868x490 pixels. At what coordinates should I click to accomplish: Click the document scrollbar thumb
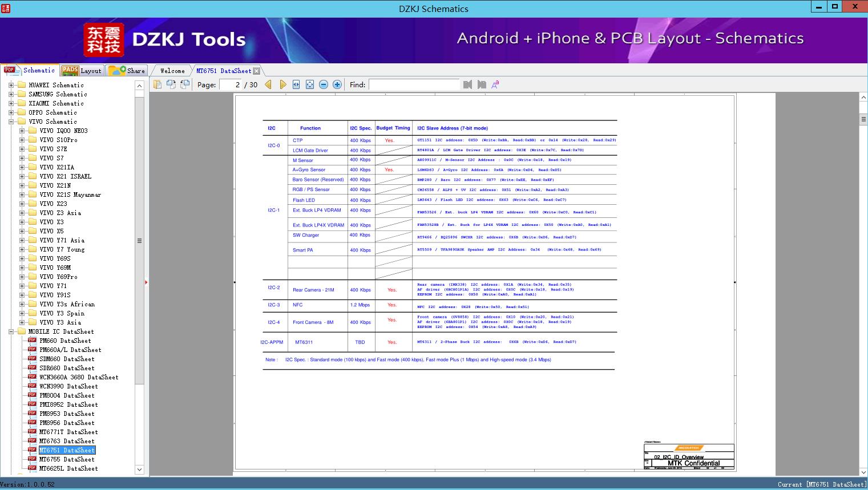coord(863,119)
